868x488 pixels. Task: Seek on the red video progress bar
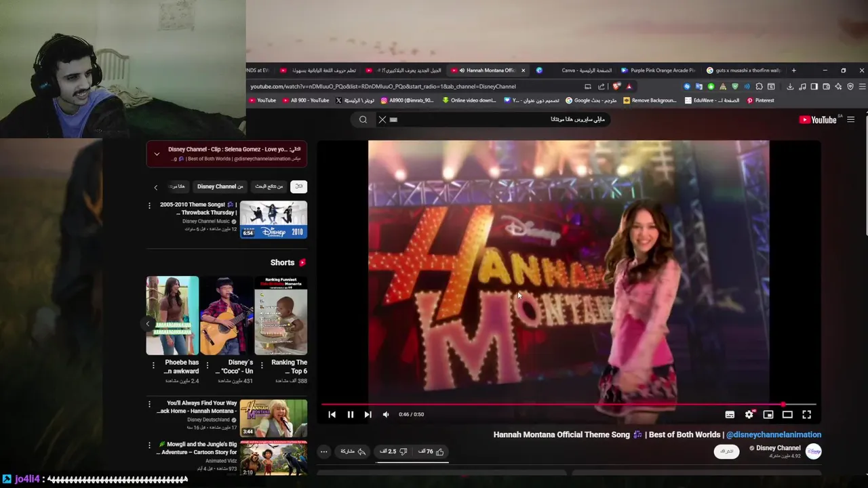568,405
